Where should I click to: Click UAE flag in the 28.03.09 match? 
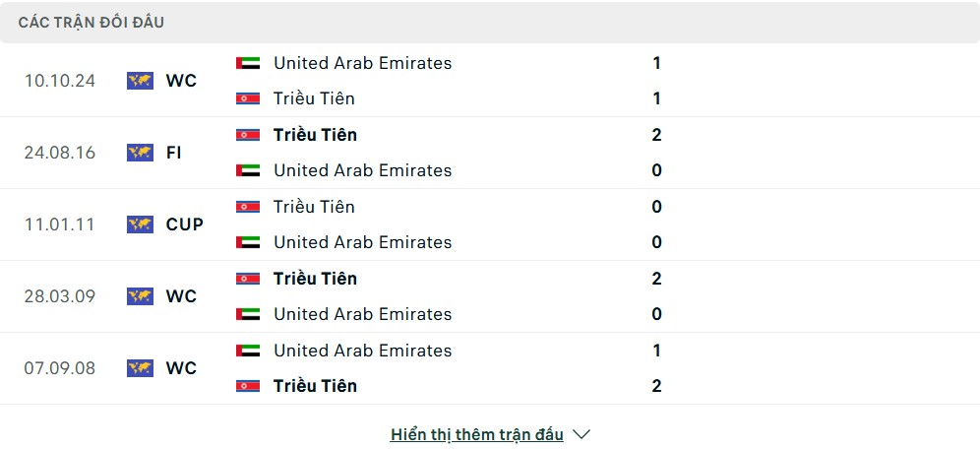(248, 314)
